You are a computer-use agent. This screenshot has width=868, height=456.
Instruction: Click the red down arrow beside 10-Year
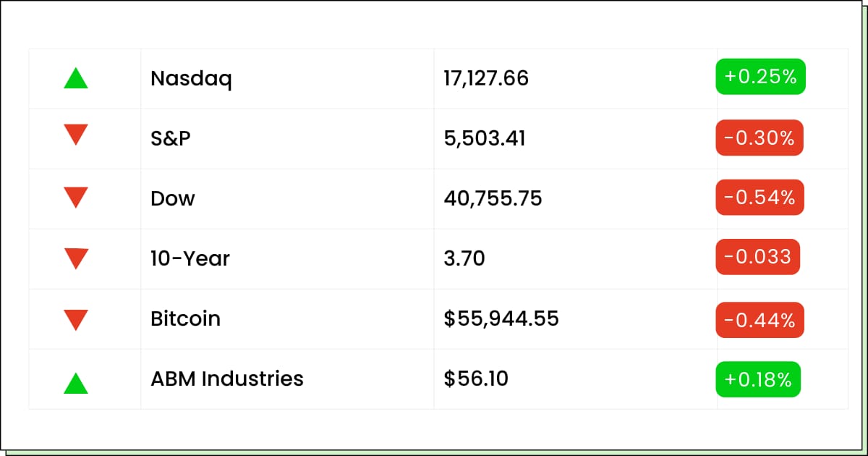(76, 258)
